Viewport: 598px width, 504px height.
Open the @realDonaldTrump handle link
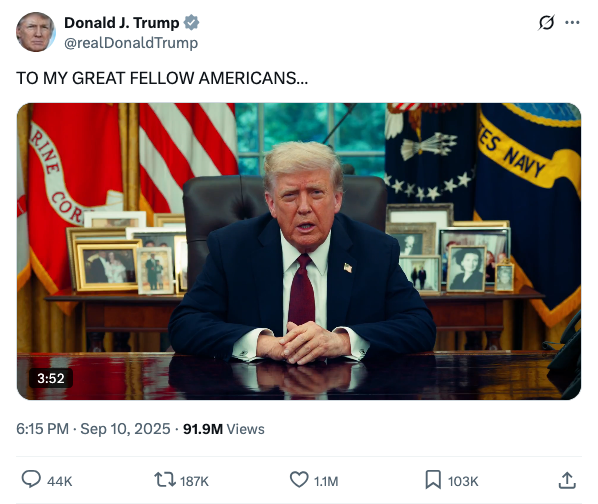(x=131, y=43)
